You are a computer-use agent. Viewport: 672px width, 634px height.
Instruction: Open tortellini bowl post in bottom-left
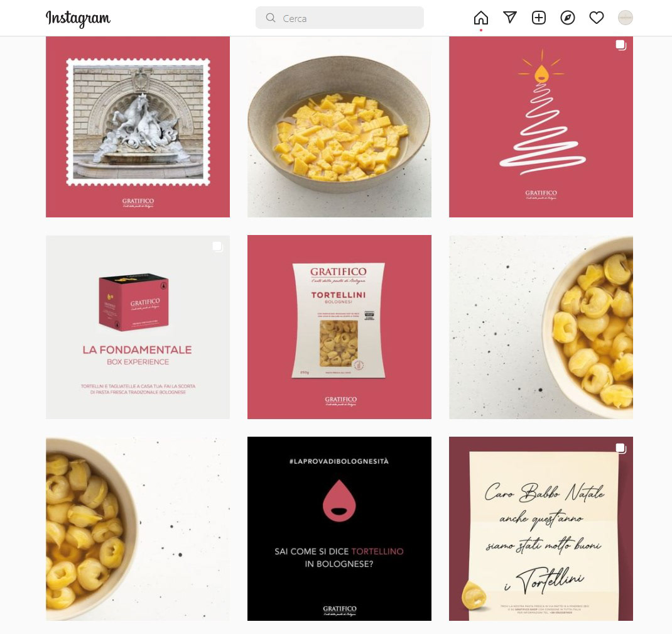[138, 528]
